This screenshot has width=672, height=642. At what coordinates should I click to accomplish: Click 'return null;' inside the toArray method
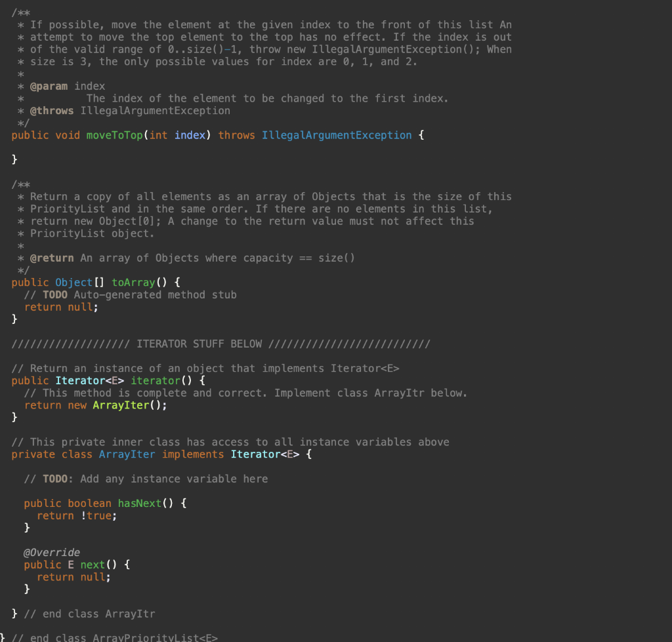click(x=61, y=307)
